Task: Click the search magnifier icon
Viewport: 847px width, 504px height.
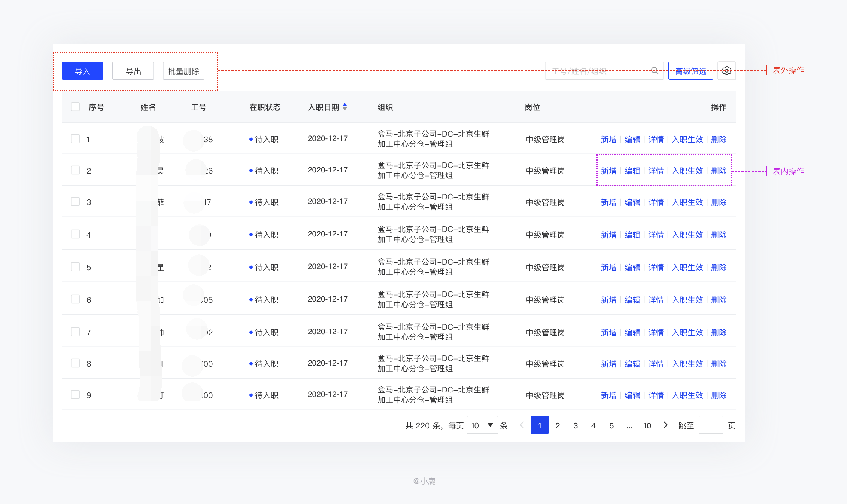Action: tap(654, 70)
